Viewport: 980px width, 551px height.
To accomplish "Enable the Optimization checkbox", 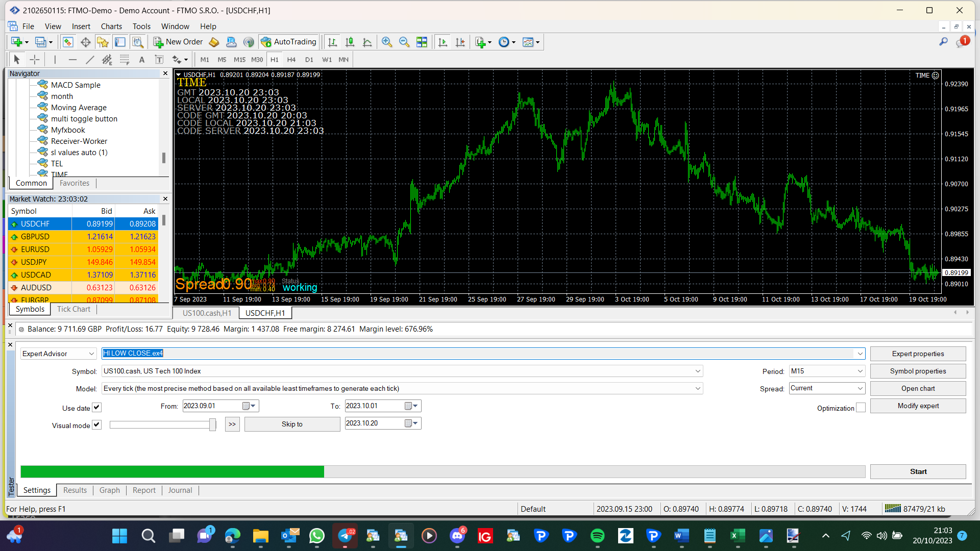I will [x=861, y=408].
